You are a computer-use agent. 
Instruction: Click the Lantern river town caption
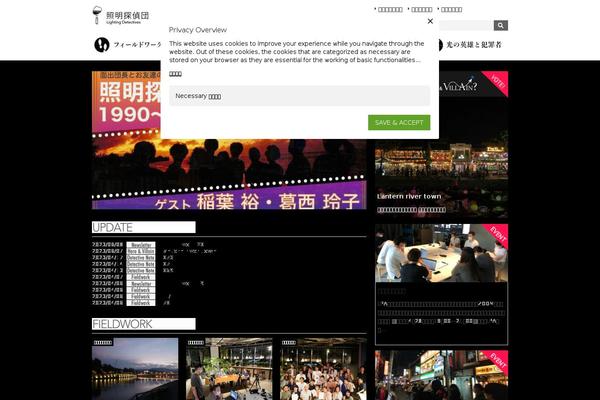[409, 196]
